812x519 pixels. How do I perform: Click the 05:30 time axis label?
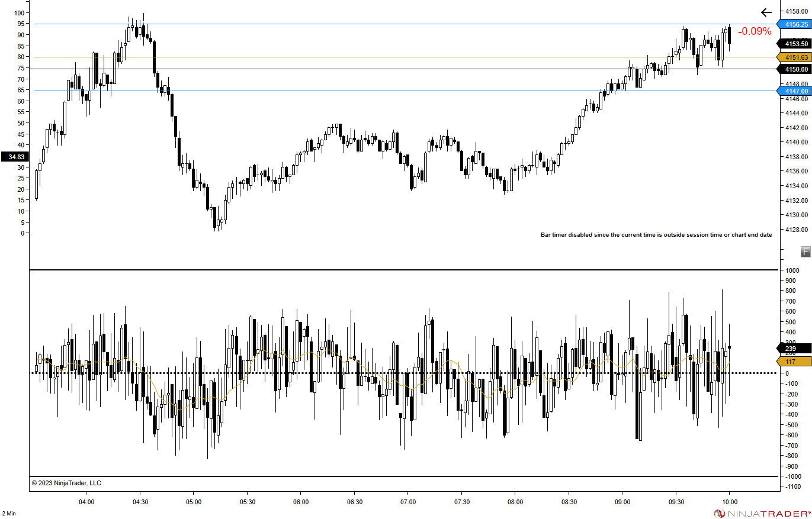(248, 502)
